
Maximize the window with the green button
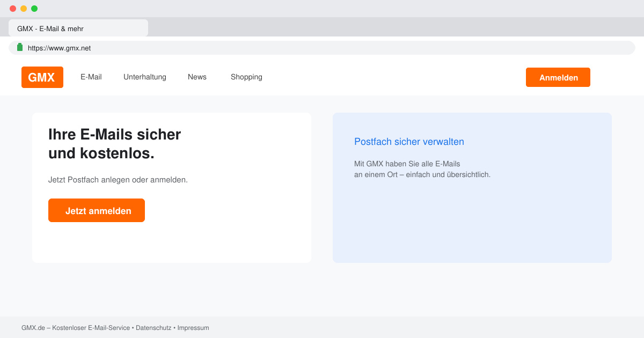[34, 9]
